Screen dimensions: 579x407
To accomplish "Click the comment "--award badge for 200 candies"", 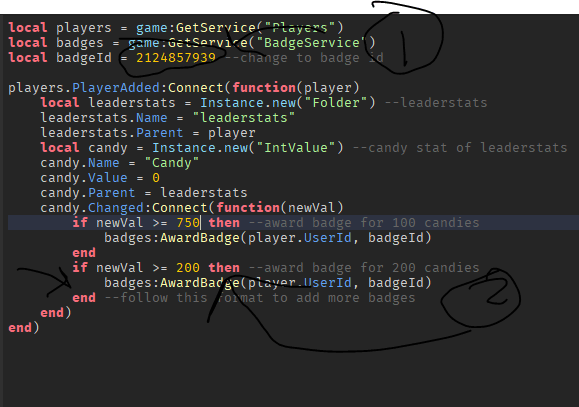I will click(x=364, y=267).
